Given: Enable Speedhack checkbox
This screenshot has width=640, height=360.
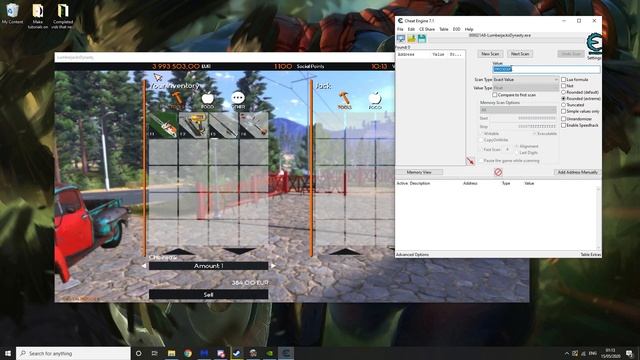Looking at the screenshot, I should tap(564, 125).
